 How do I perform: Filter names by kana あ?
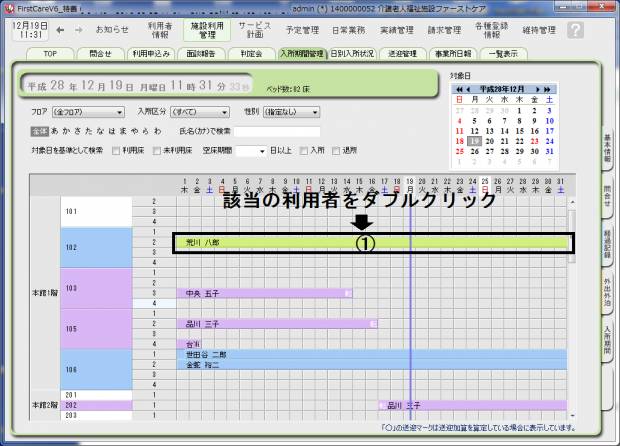(x=53, y=131)
